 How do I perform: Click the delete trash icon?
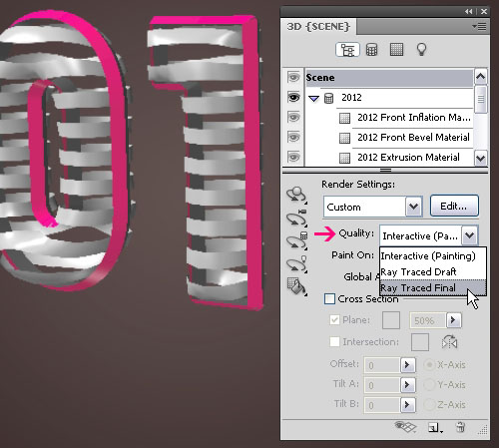(x=461, y=427)
